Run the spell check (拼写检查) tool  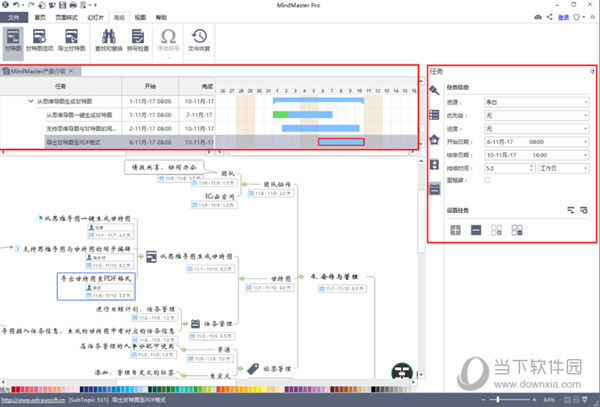click(x=138, y=41)
